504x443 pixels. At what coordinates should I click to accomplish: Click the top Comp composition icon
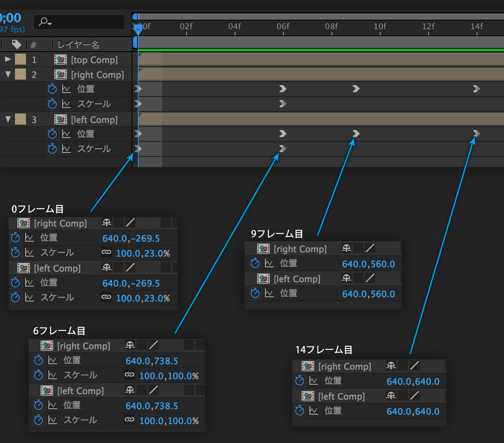click(x=60, y=60)
